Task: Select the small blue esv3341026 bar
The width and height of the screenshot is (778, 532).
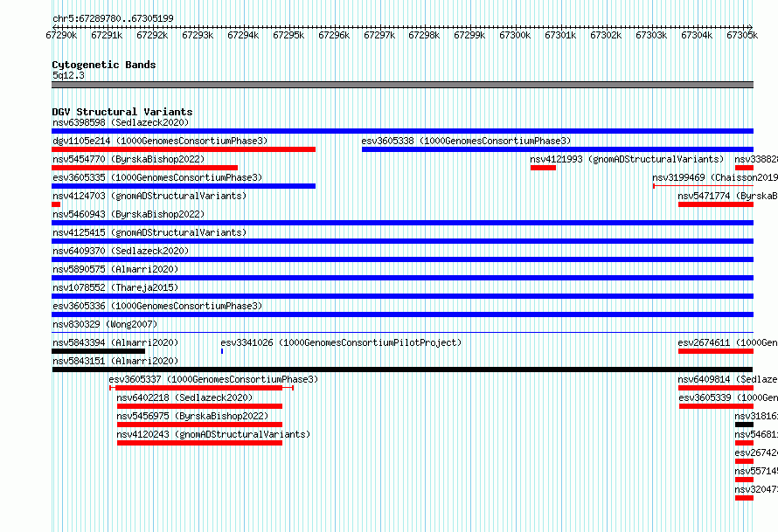Action: pyautogui.click(x=222, y=351)
